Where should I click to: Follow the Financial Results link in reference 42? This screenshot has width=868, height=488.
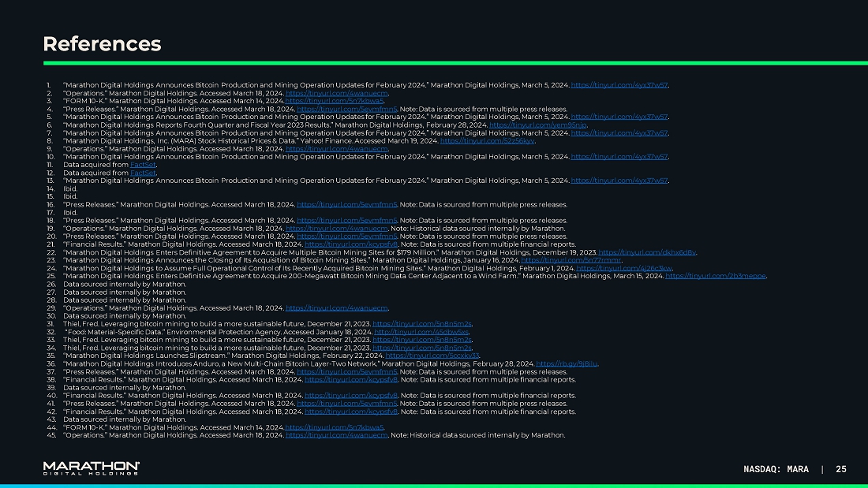click(351, 412)
